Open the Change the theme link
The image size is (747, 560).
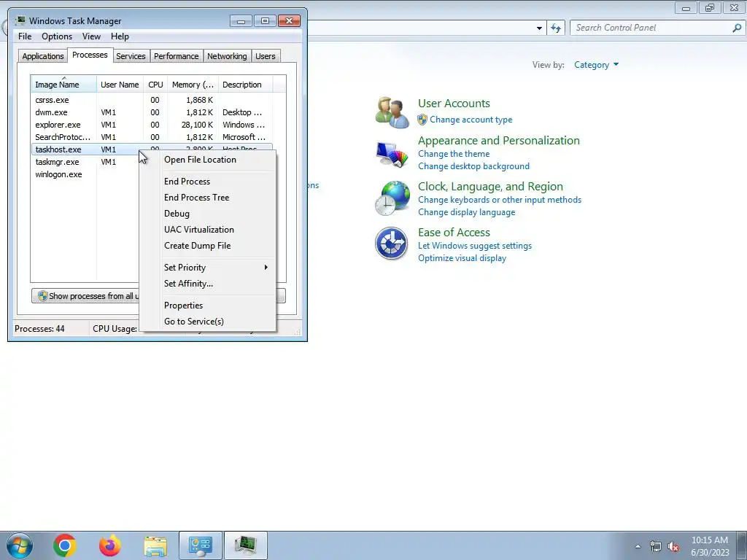click(454, 154)
